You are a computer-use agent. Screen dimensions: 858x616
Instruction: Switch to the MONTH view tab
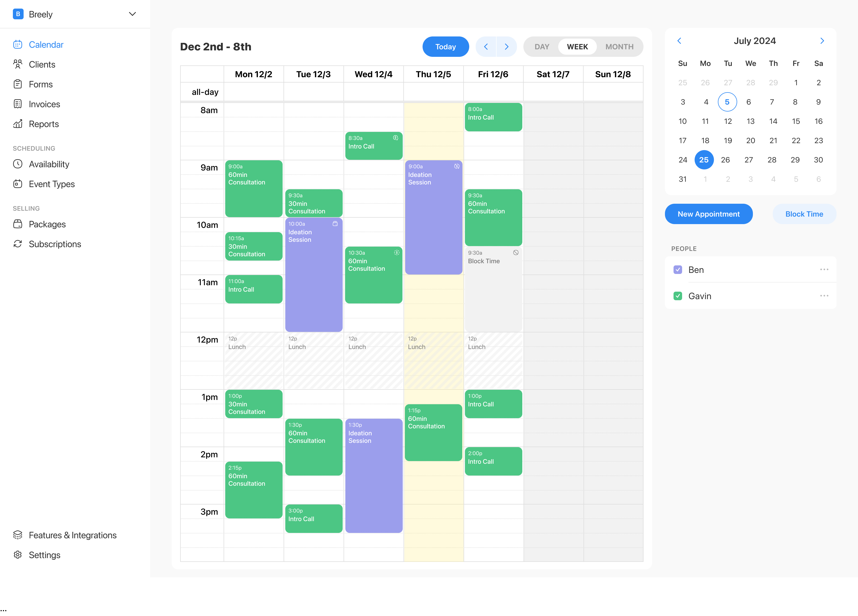point(619,47)
